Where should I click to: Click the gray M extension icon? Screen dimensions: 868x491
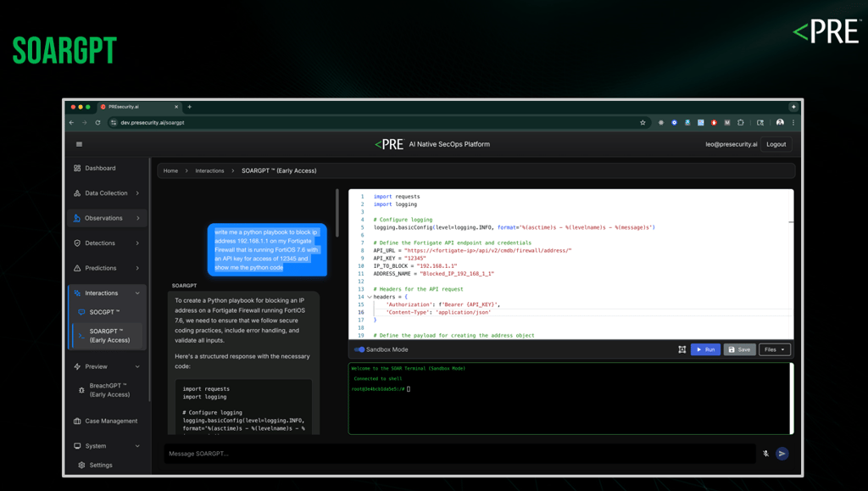pos(726,122)
